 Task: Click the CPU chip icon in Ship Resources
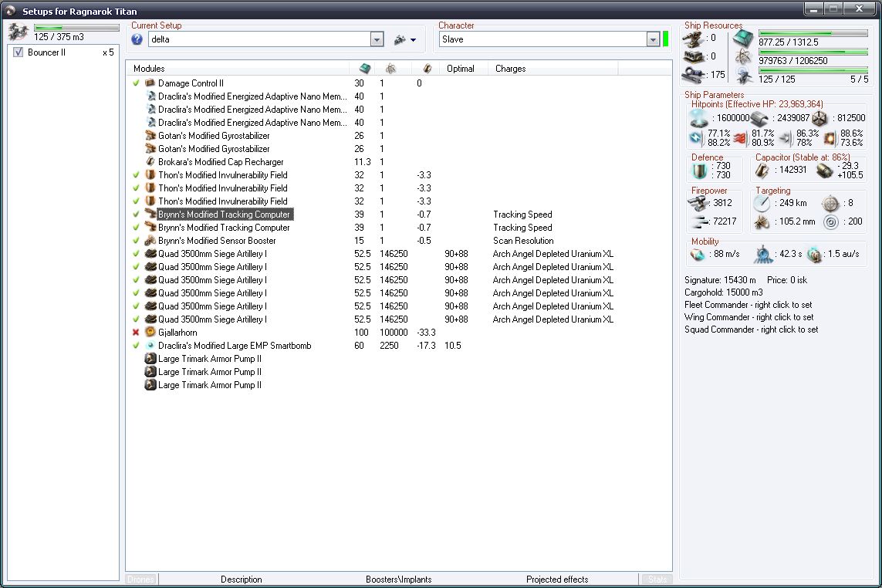pos(743,39)
